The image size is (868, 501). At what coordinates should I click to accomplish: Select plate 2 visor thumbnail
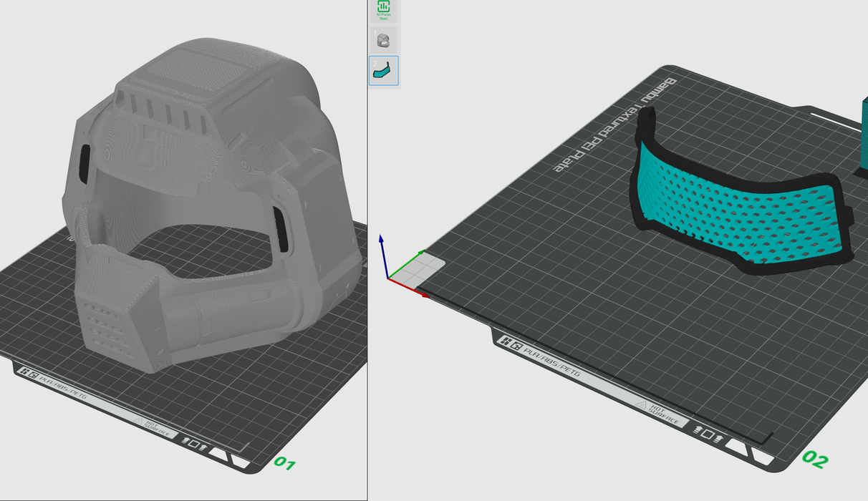coord(384,71)
